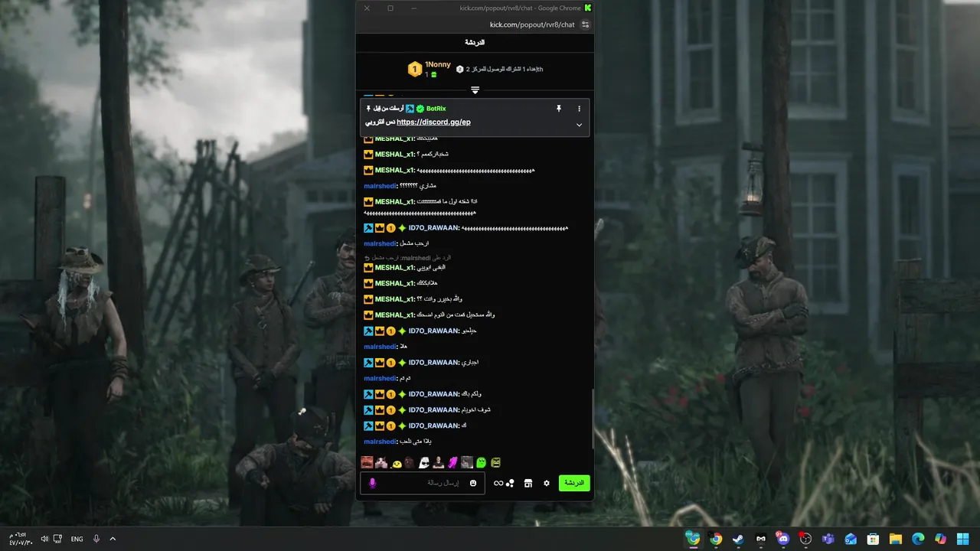Screen dimensions: 980x551
Task: Click the ENG language indicator in system tray
Action: pos(77,539)
